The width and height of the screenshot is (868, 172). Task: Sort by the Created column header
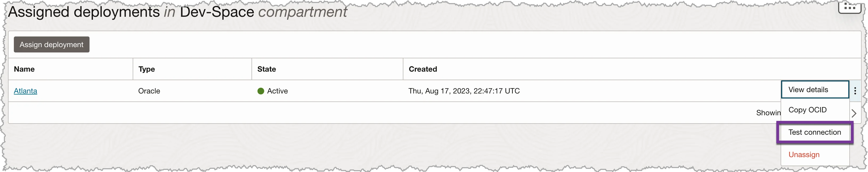(x=423, y=69)
